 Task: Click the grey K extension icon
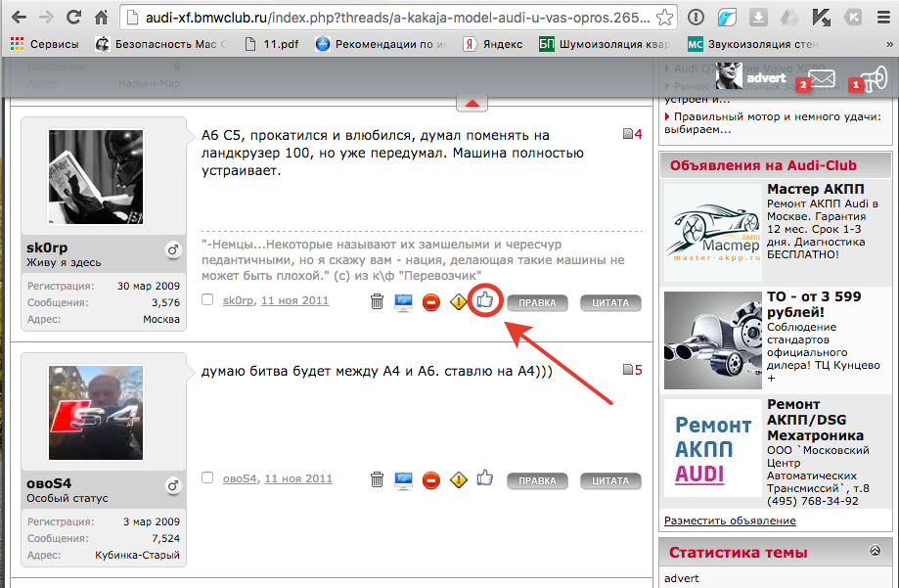pyautogui.click(x=853, y=18)
